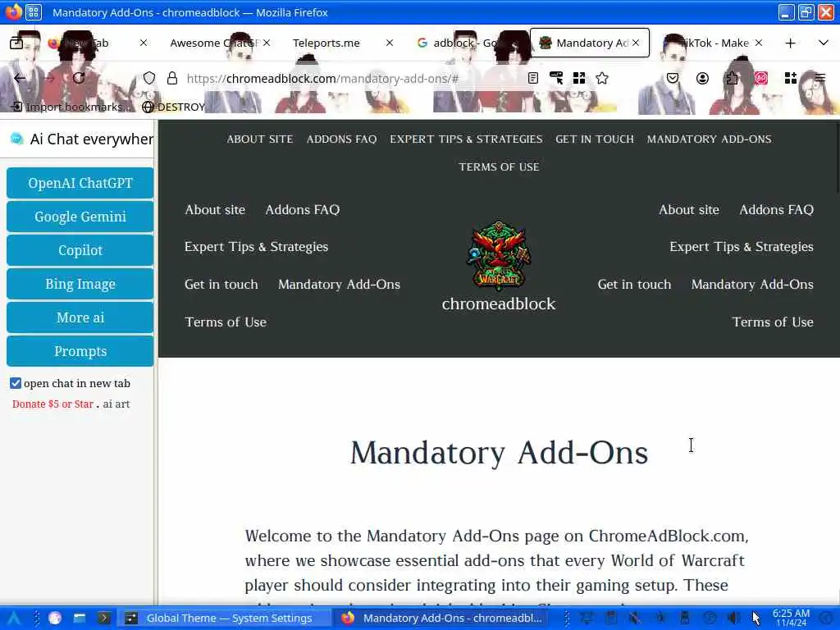
Task: Open the clock showing 6:25 AM
Action: (x=792, y=618)
